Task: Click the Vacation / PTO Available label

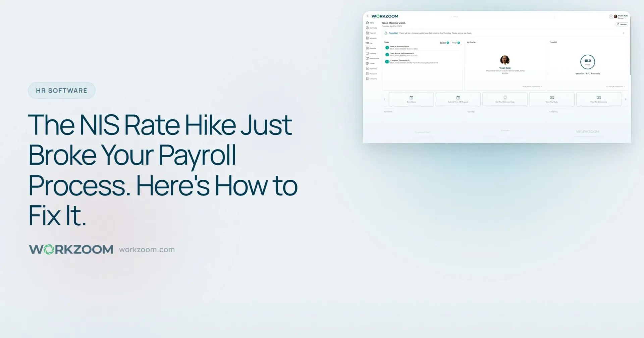Action: pos(588,73)
